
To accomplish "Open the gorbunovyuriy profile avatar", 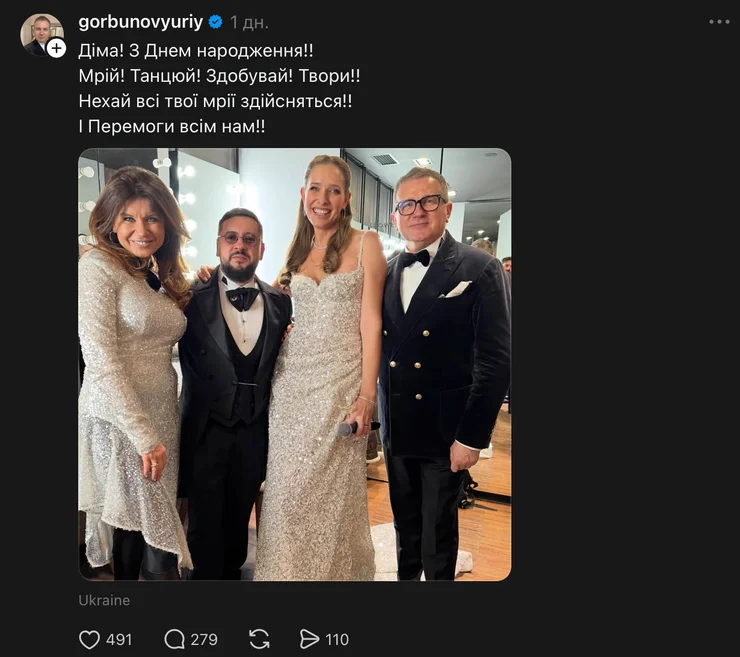I will 40,33.
